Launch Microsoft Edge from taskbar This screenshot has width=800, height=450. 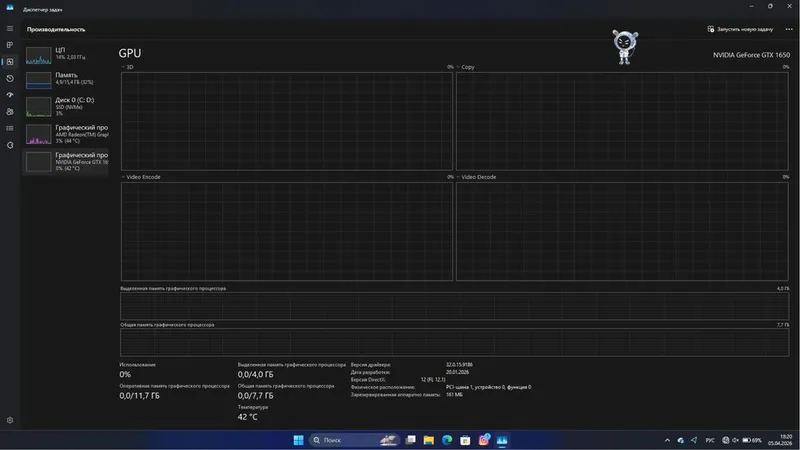[447, 440]
